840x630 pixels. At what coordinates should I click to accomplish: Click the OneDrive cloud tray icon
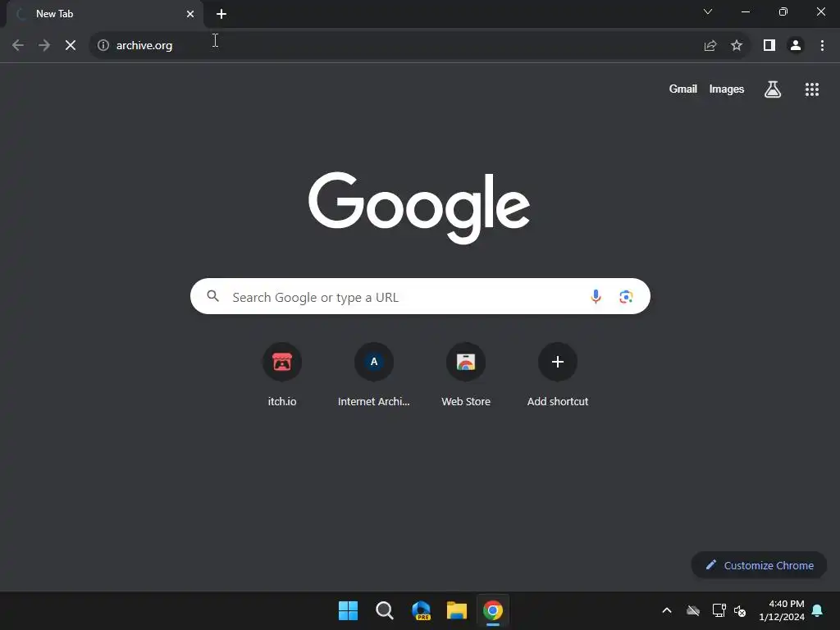tap(693, 610)
